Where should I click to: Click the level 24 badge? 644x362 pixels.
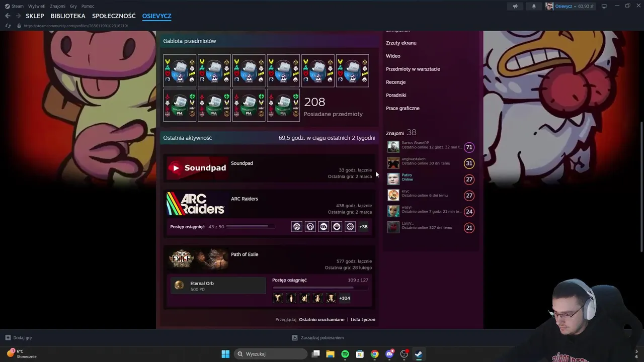469,212
